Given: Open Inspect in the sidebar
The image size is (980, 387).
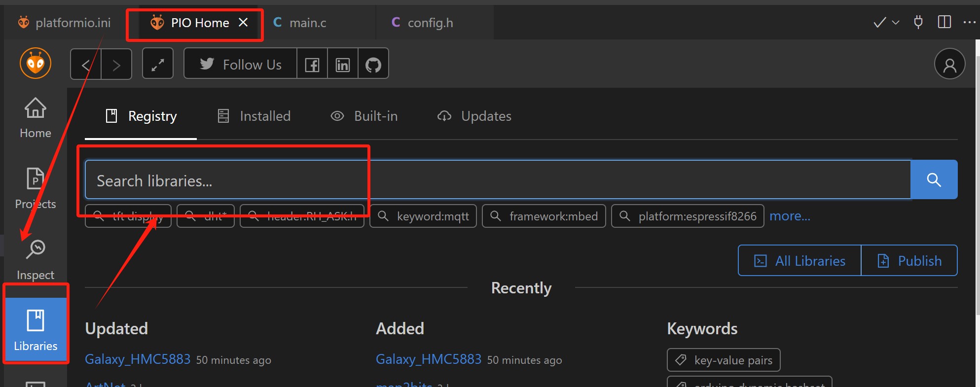Looking at the screenshot, I should coord(36,260).
